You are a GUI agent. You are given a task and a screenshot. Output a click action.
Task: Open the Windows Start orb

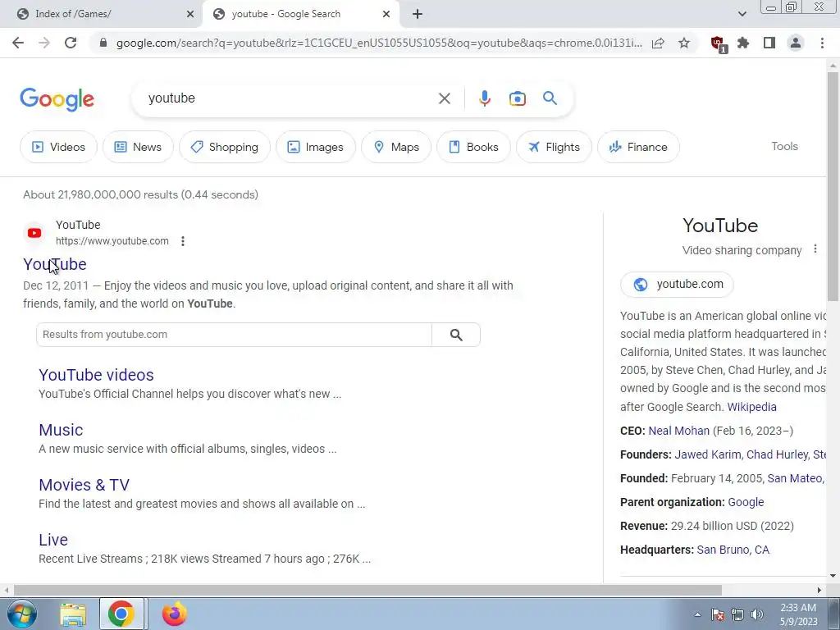click(21, 614)
